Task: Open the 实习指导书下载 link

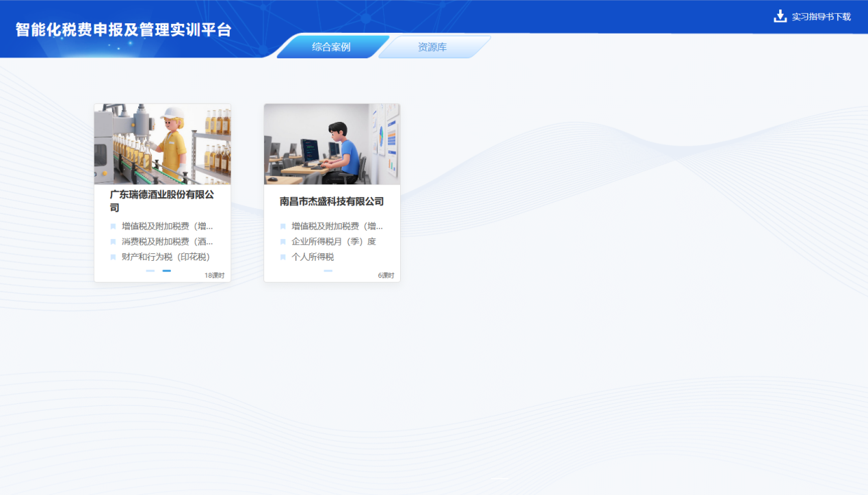Action: pyautogui.click(x=821, y=16)
